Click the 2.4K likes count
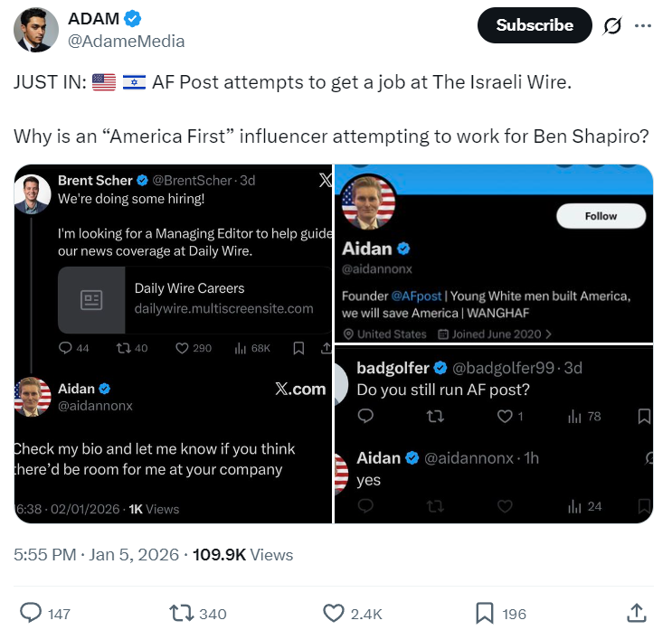Image resolution: width=672 pixels, height=630 pixels. (365, 614)
